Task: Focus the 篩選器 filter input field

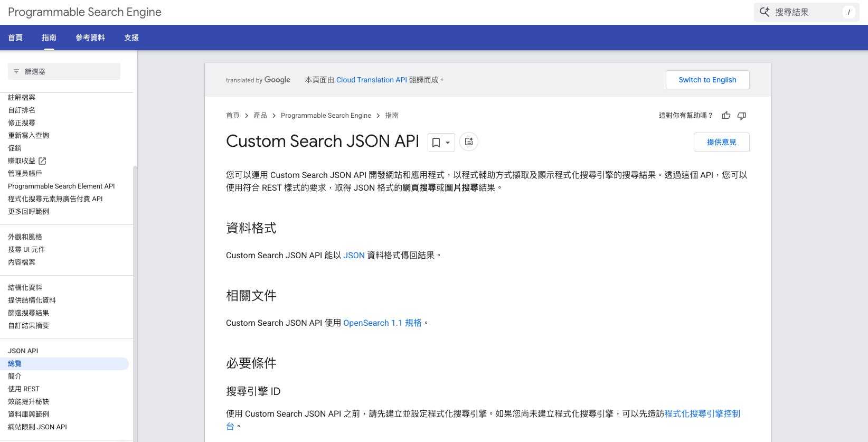Action: click(x=64, y=71)
